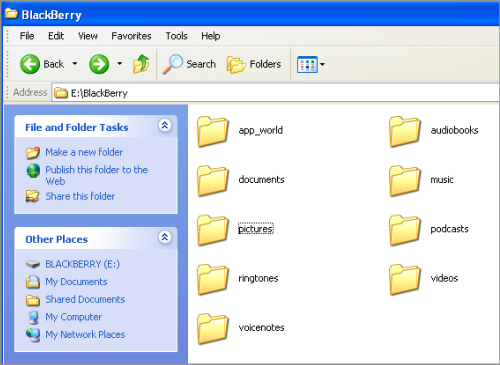Select the documents folder icon
This screenshot has height=365, width=500.
tap(213, 181)
